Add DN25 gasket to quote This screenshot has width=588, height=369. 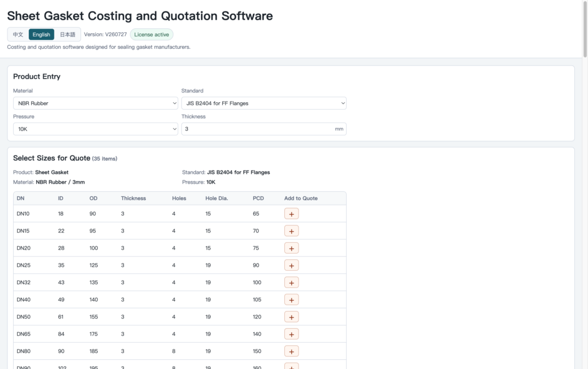pyautogui.click(x=291, y=266)
